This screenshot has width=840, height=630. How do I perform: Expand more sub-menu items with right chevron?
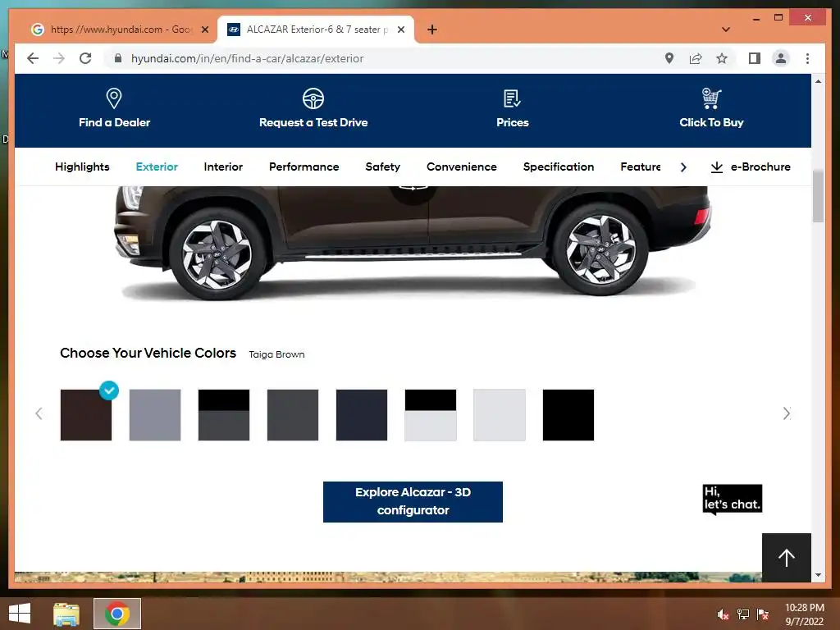683,167
